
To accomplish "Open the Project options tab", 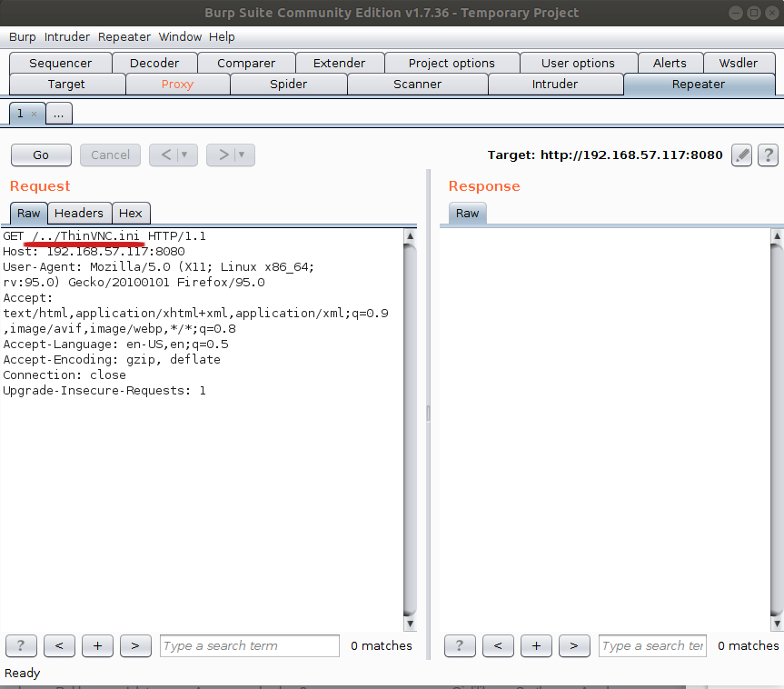I will click(452, 63).
